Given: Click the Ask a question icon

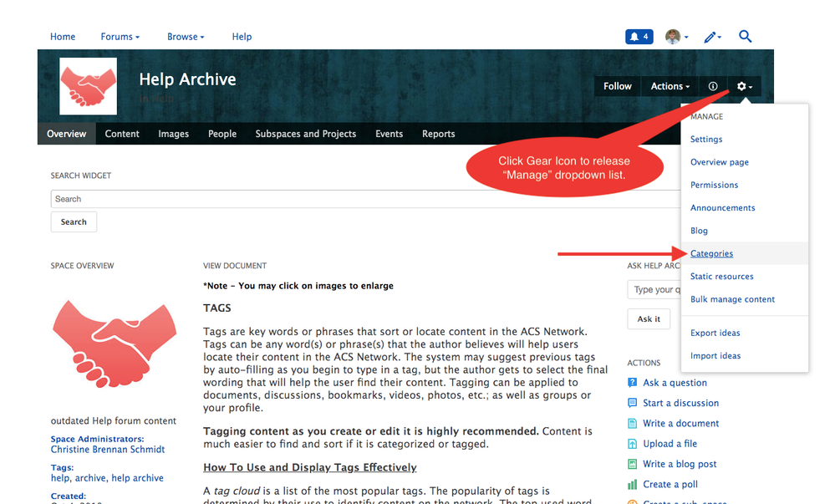Looking at the screenshot, I should pos(633,383).
